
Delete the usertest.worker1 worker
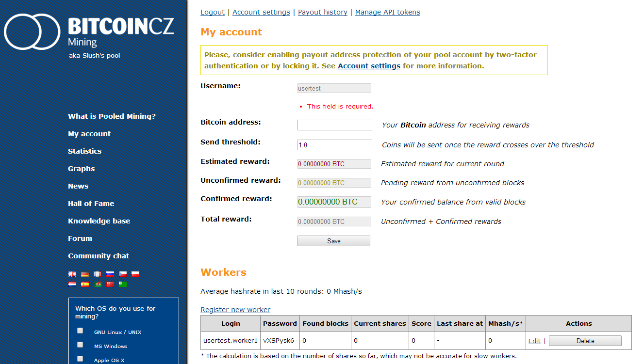click(585, 341)
